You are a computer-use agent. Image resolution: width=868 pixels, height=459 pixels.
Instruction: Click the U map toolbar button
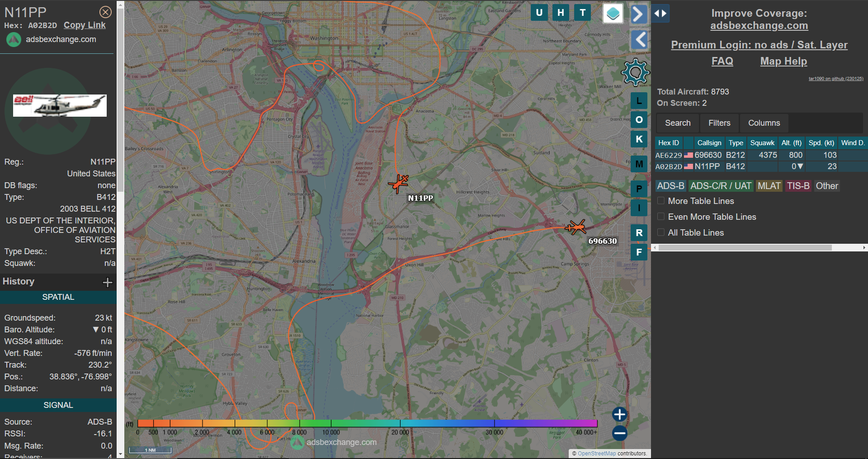[539, 13]
